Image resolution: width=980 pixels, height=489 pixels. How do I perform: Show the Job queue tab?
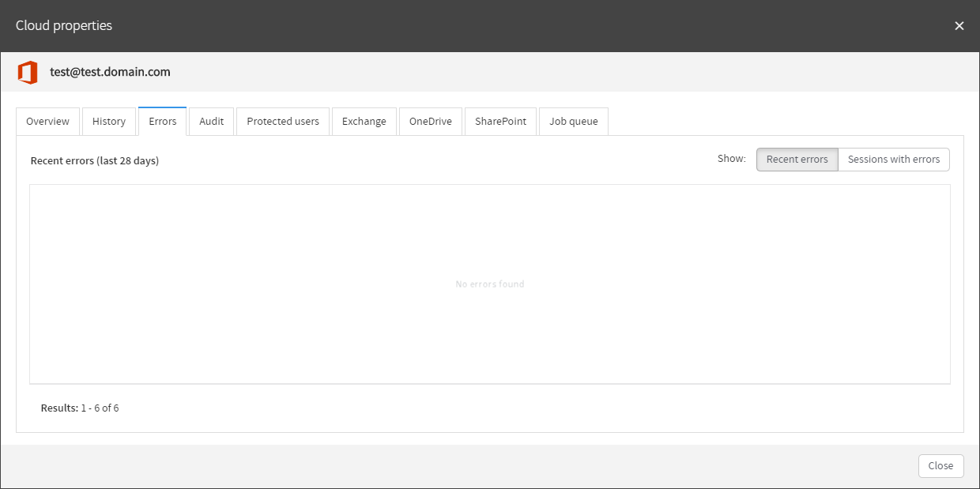[x=574, y=122]
